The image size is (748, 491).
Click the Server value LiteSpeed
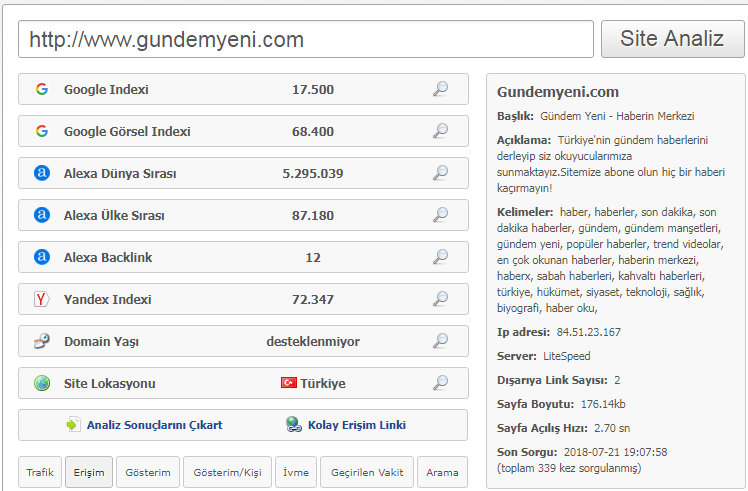(567, 356)
